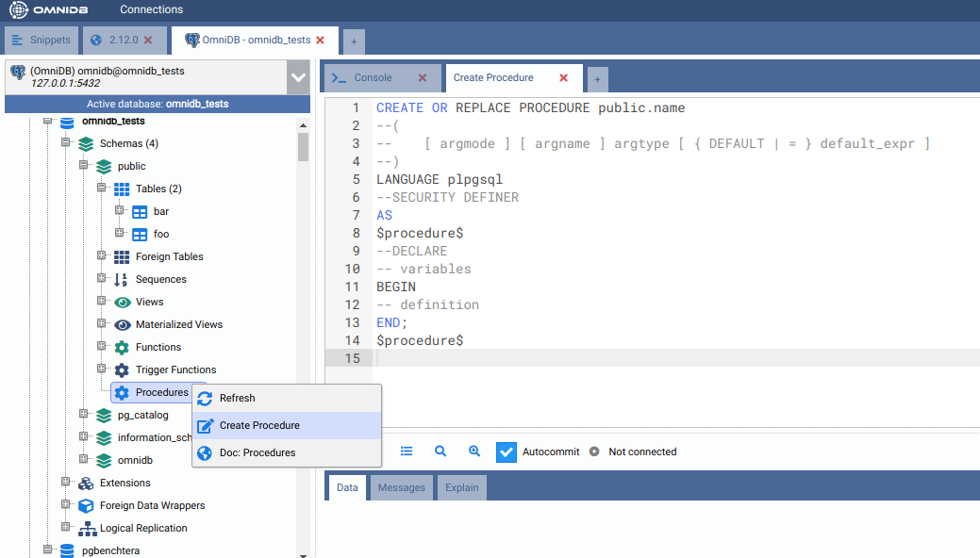Viewport: 980px width, 558px height.
Task: Collapse the Tables (2) node
Action: click(x=102, y=189)
